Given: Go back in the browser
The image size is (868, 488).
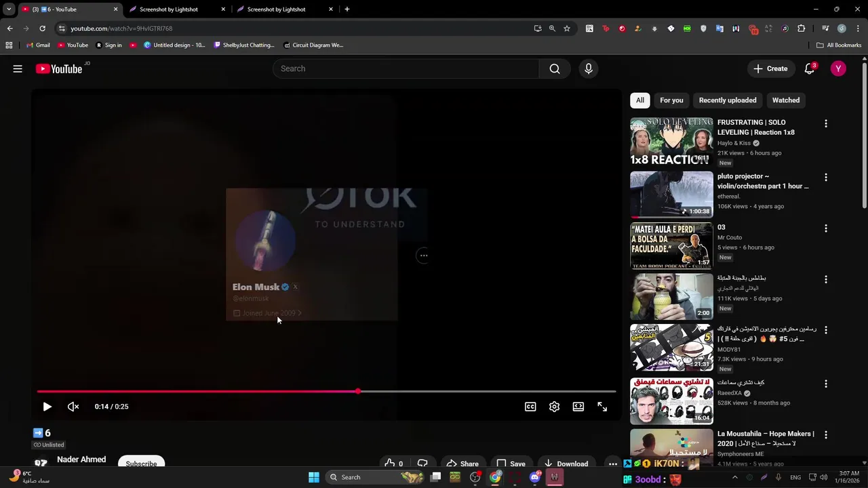Looking at the screenshot, I should (9, 28).
